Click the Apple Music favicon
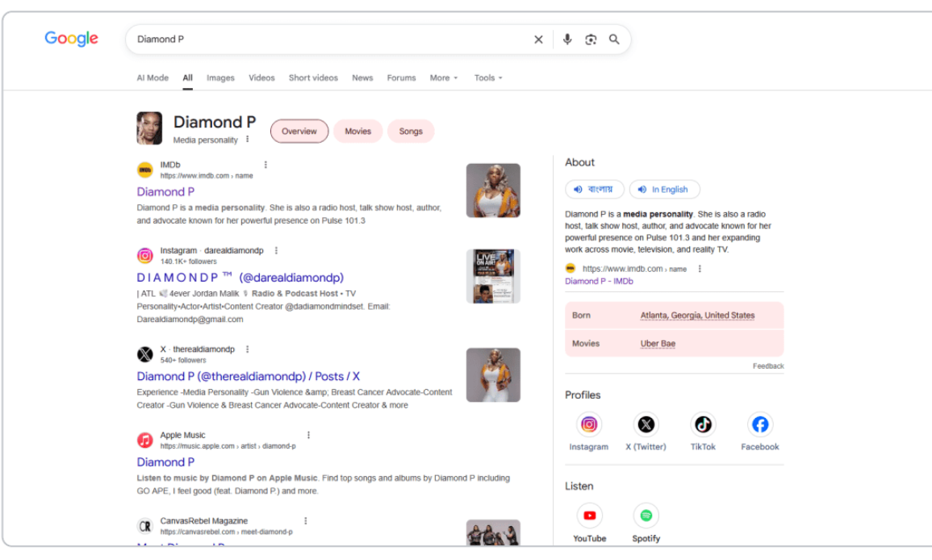The image size is (932, 560). 145,440
